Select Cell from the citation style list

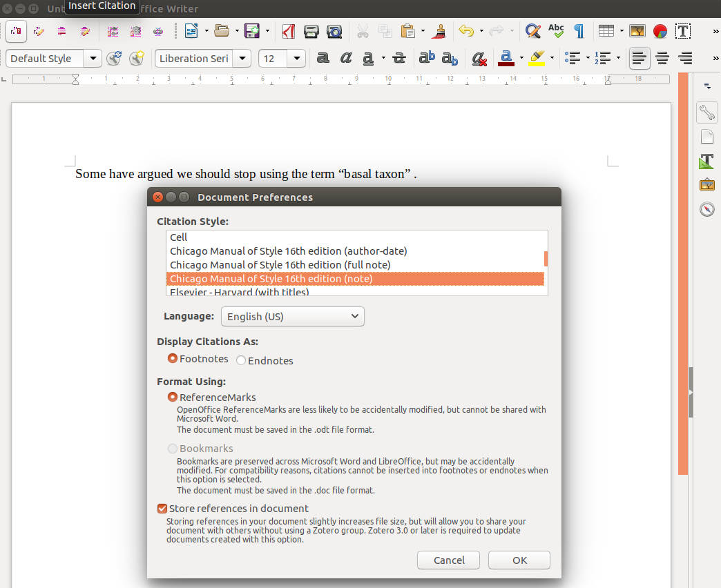pos(178,237)
